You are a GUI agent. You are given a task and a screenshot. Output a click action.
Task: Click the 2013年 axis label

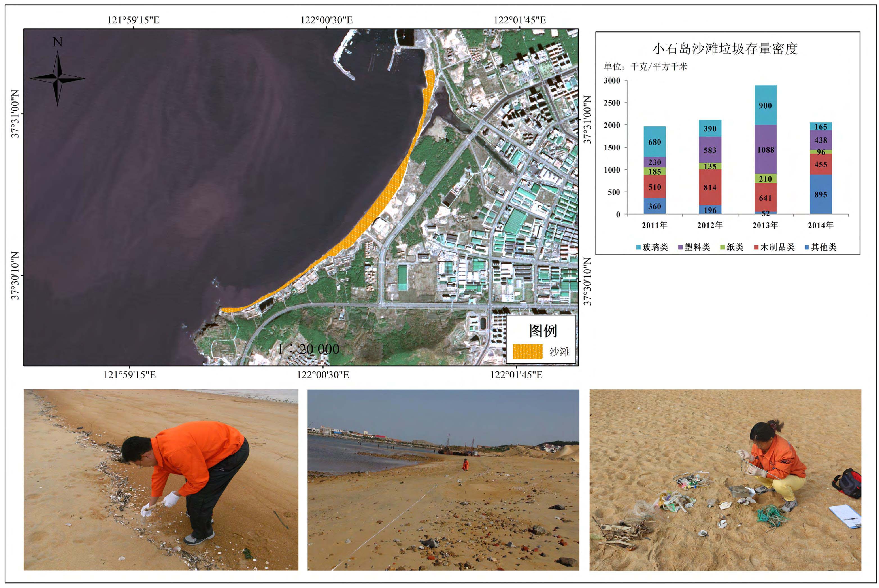coord(765,225)
